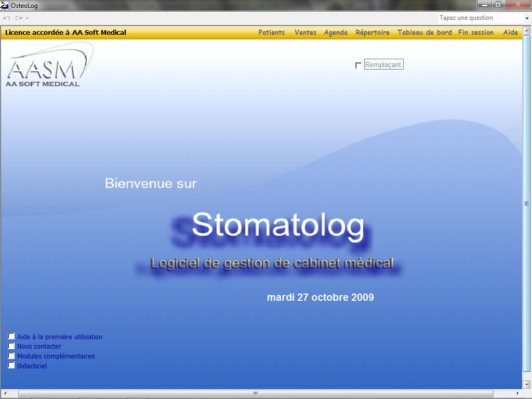The width and height of the screenshot is (532, 399).
Task: Restore down the OsteoLog window
Action: 498,5
